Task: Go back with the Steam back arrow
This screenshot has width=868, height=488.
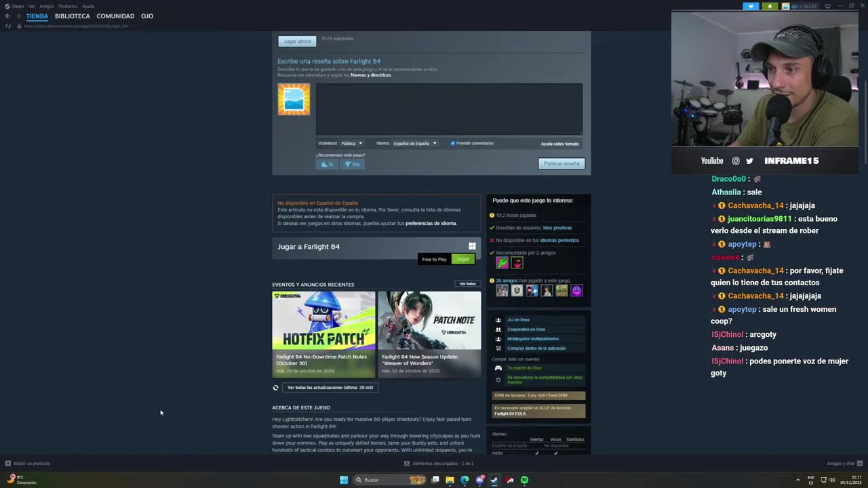Action: [7, 16]
